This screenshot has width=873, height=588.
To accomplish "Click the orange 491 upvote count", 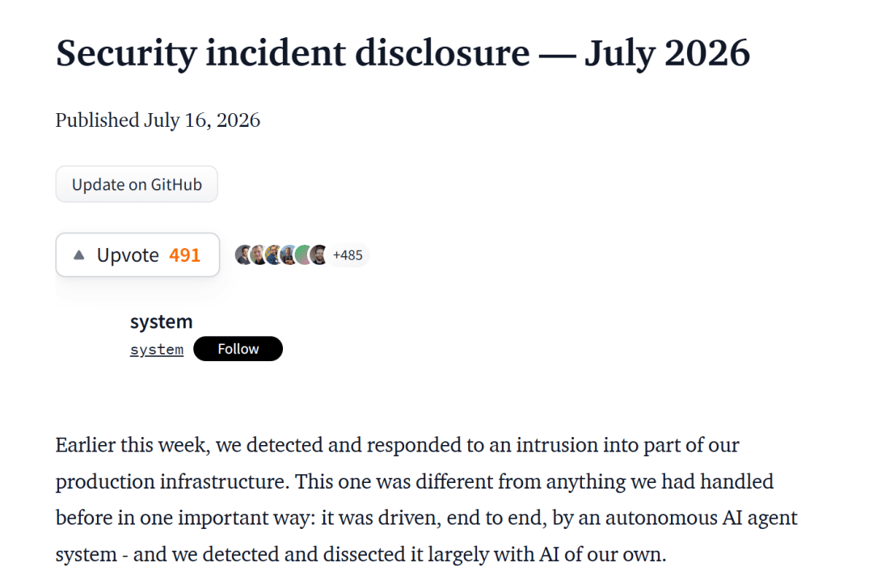I will click(184, 254).
